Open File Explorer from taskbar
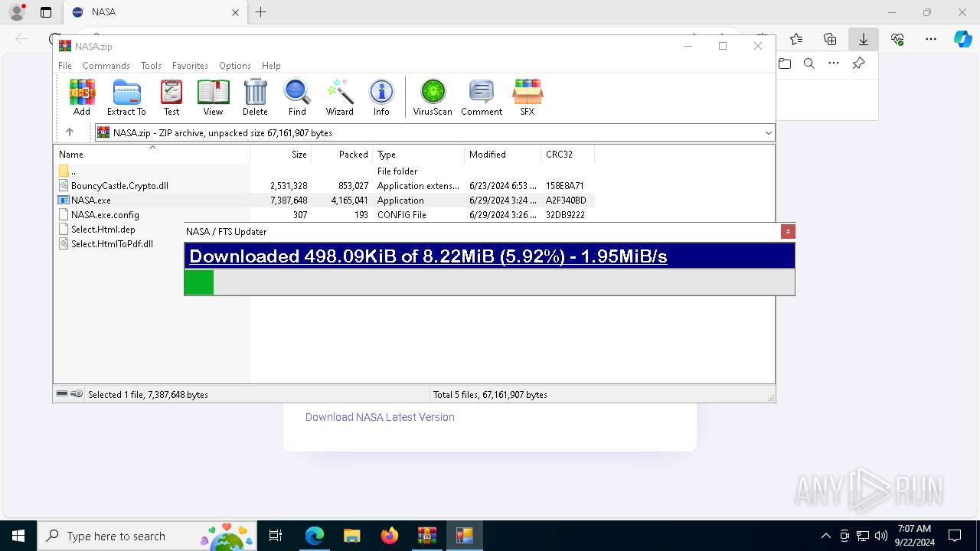Screen dimensions: 980x551 352,536
